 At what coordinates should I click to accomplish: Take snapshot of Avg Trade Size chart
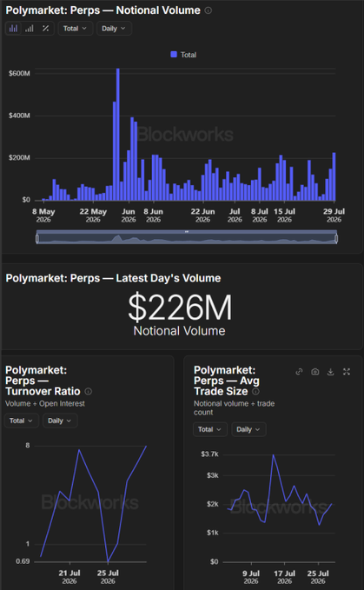coord(315,372)
